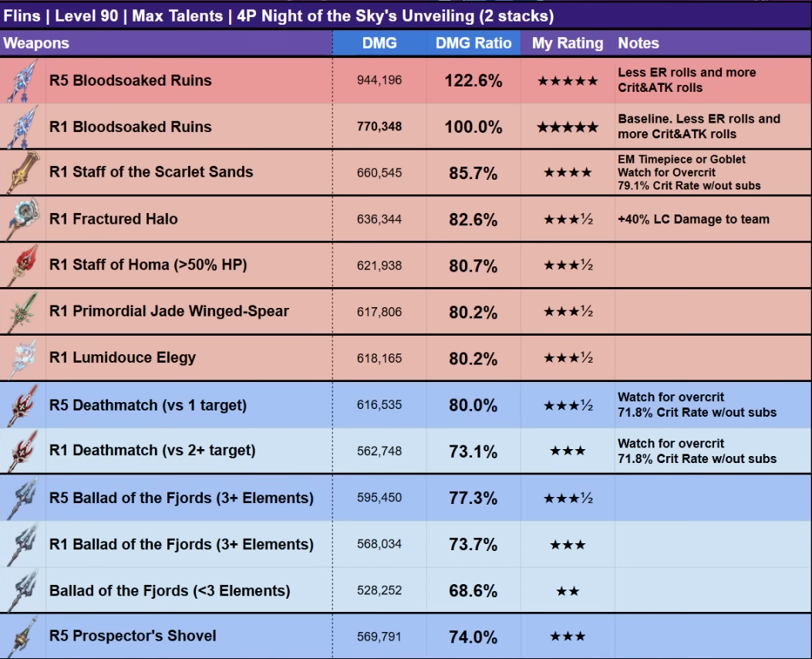Click the 80.0% DMG ratio cell
The width and height of the screenshot is (812, 659).
point(473,405)
